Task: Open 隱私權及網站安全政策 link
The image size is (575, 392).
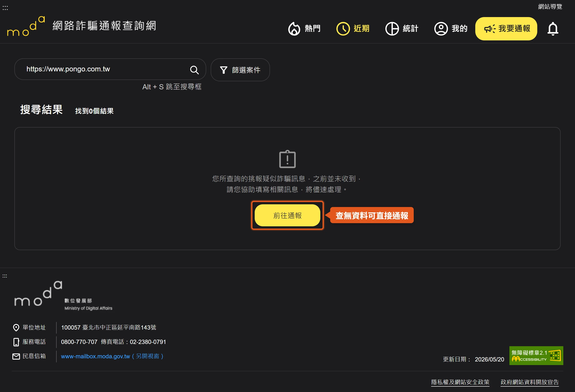Action: [460, 382]
